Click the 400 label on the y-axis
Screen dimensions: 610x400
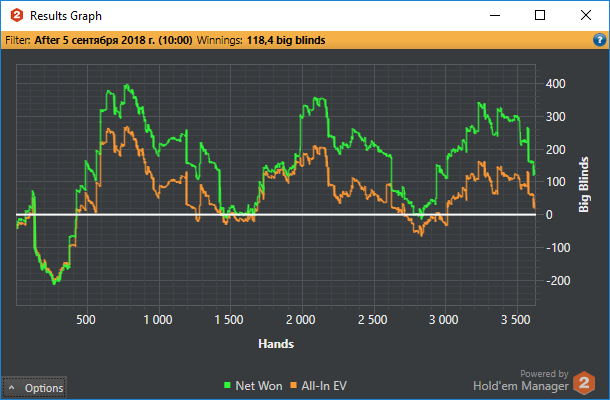point(556,84)
